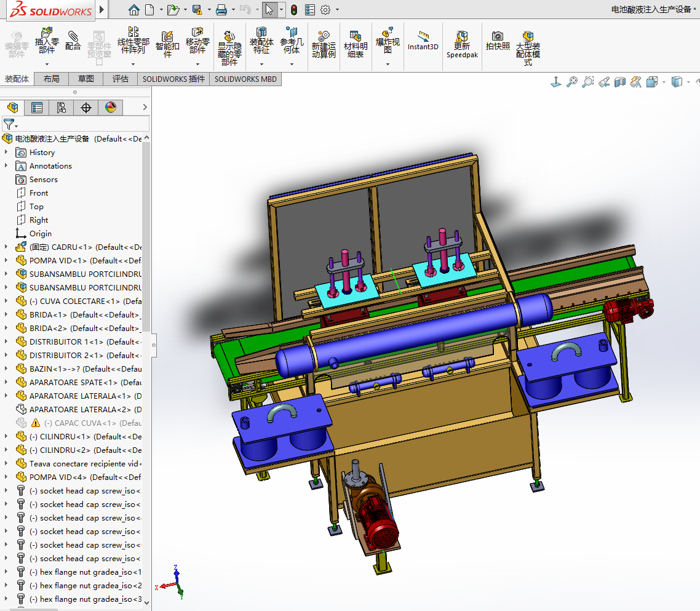Viewport: 700px width, 611px height.
Task: Open the SOLIDWORKS MBD tab
Action: tap(245, 79)
